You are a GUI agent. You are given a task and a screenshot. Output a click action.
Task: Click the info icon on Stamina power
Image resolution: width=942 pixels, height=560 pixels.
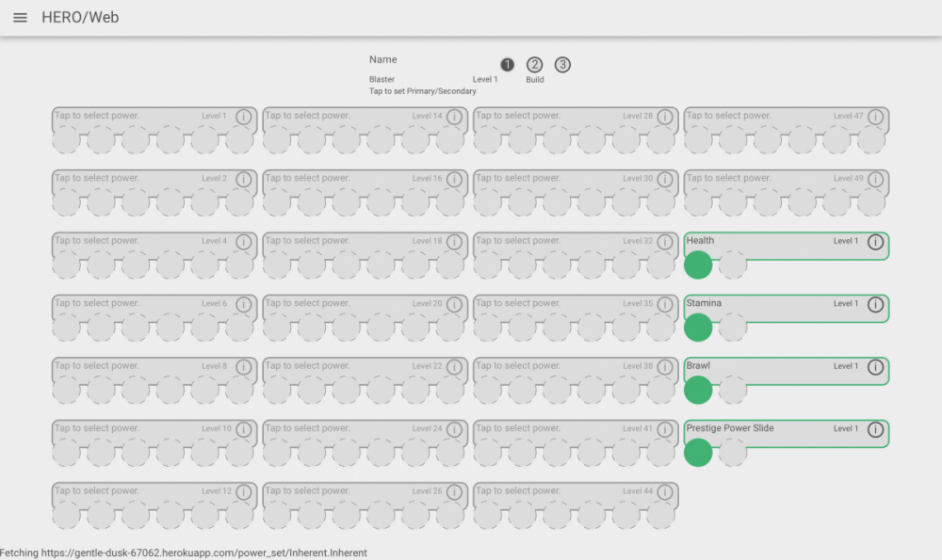(x=875, y=305)
